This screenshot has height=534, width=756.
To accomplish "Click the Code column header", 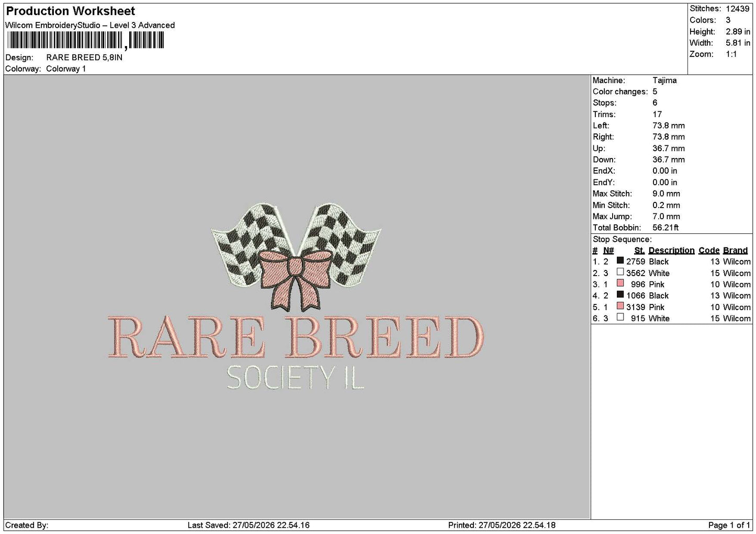I will click(x=709, y=251).
